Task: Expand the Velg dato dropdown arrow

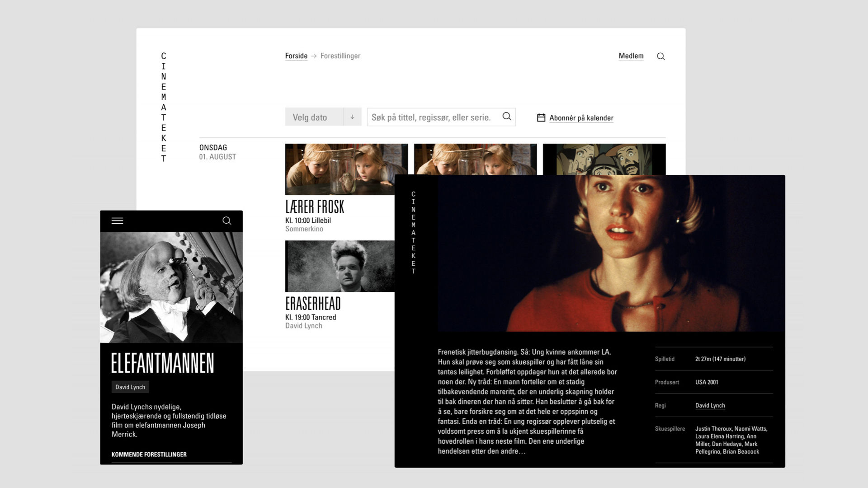Action: pos(352,117)
